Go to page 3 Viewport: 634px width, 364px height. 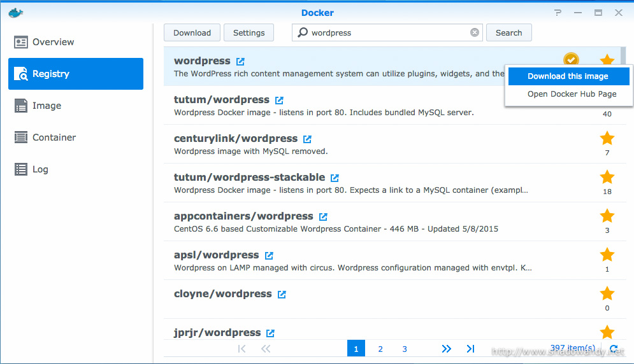[405, 349]
